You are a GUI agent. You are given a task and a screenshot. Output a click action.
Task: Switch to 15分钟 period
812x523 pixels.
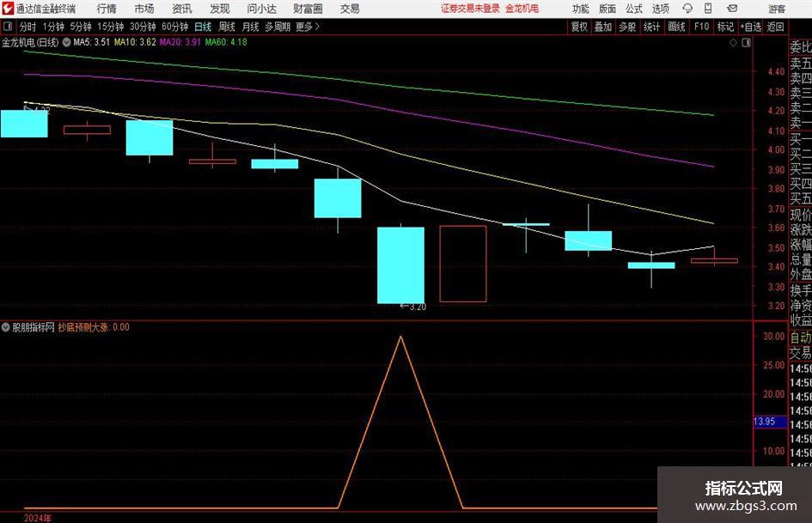coord(110,27)
